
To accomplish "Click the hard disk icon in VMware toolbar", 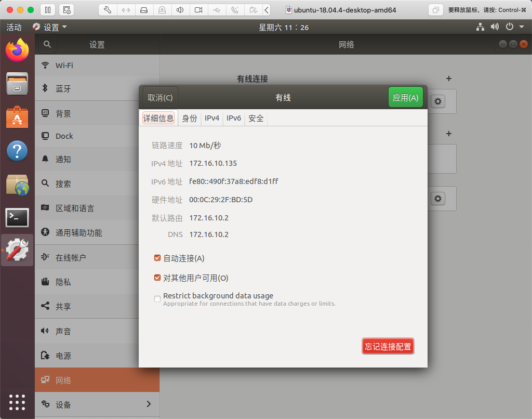I will 144,10.
